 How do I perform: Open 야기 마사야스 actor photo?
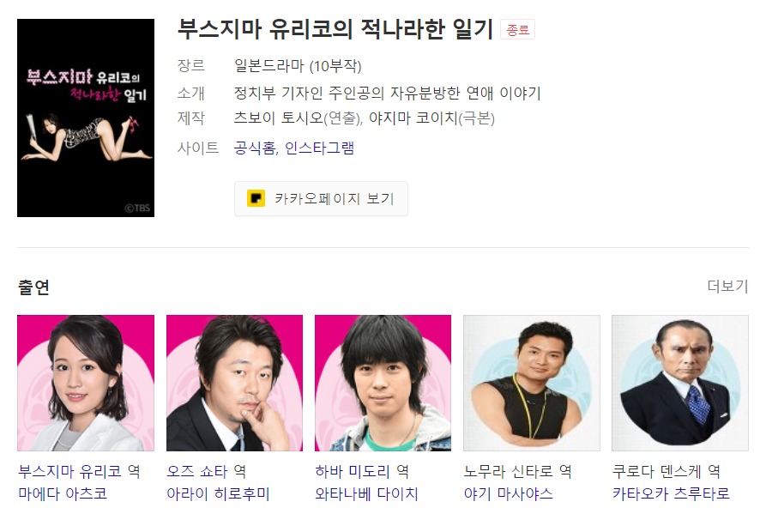tap(532, 383)
